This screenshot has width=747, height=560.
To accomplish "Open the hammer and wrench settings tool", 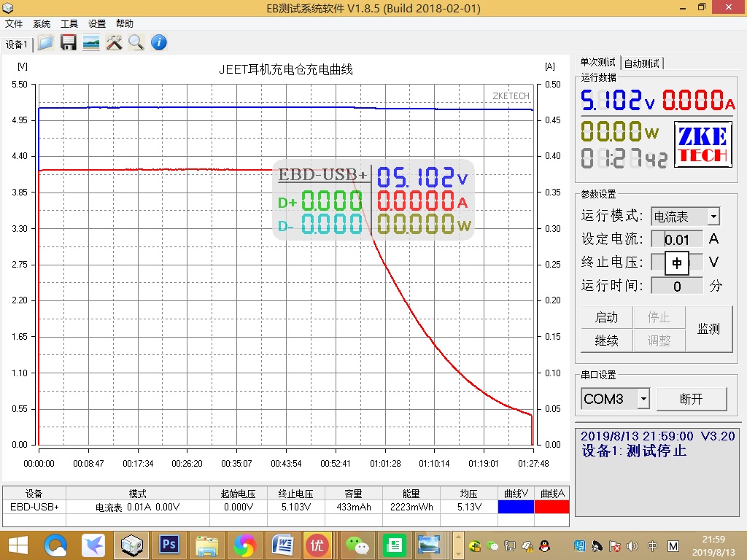I will click(114, 43).
